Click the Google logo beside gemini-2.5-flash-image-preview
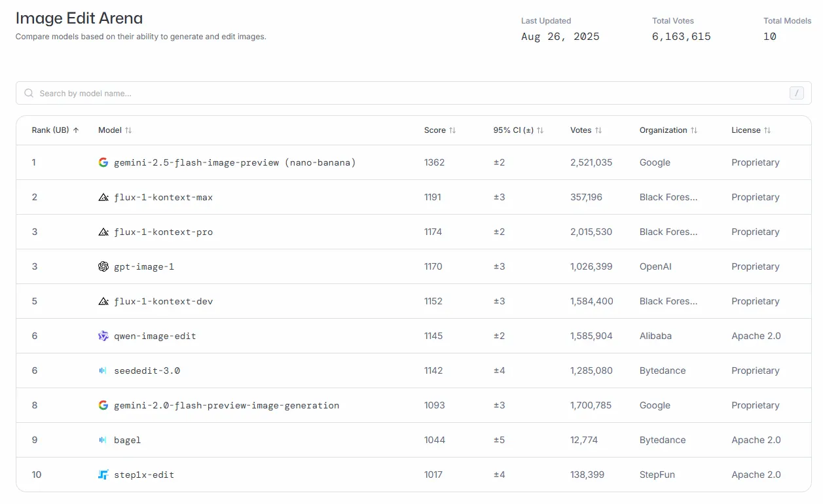This screenshot has width=823, height=504. coord(103,162)
